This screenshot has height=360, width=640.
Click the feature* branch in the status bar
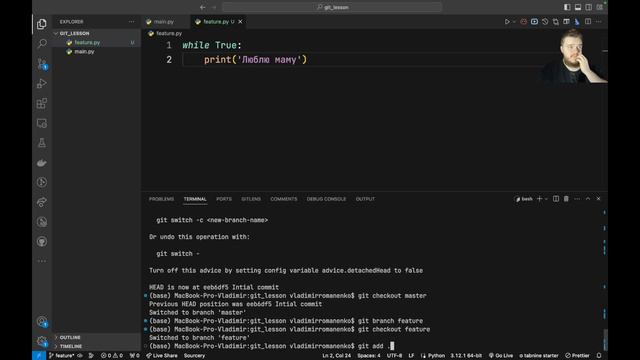click(x=62, y=356)
